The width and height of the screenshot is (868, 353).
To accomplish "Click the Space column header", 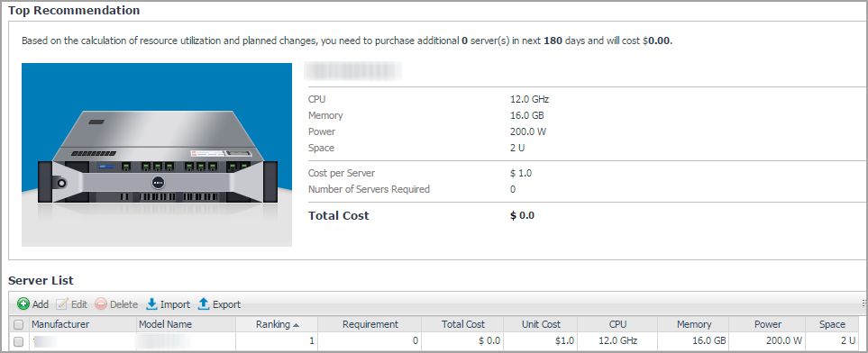I will [832, 325].
